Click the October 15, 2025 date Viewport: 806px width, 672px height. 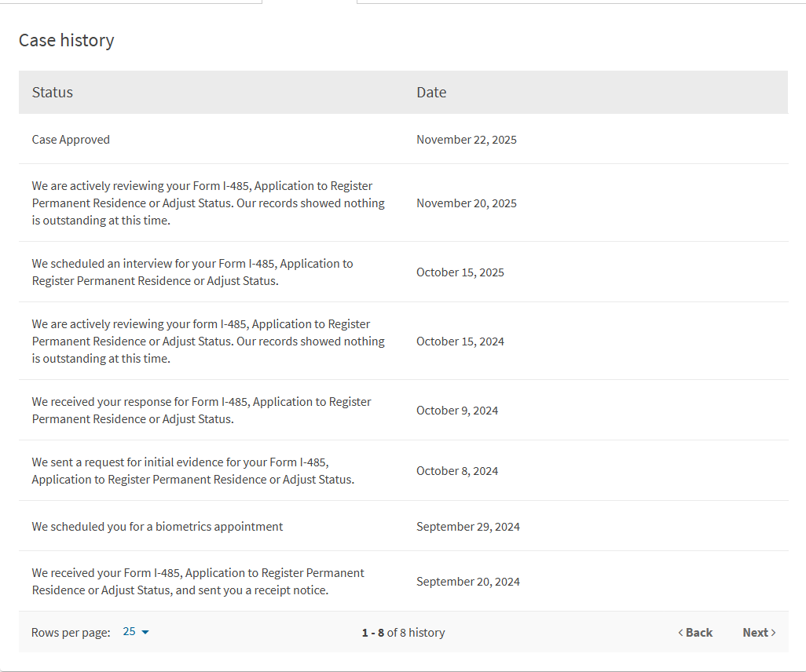pyautogui.click(x=460, y=272)
